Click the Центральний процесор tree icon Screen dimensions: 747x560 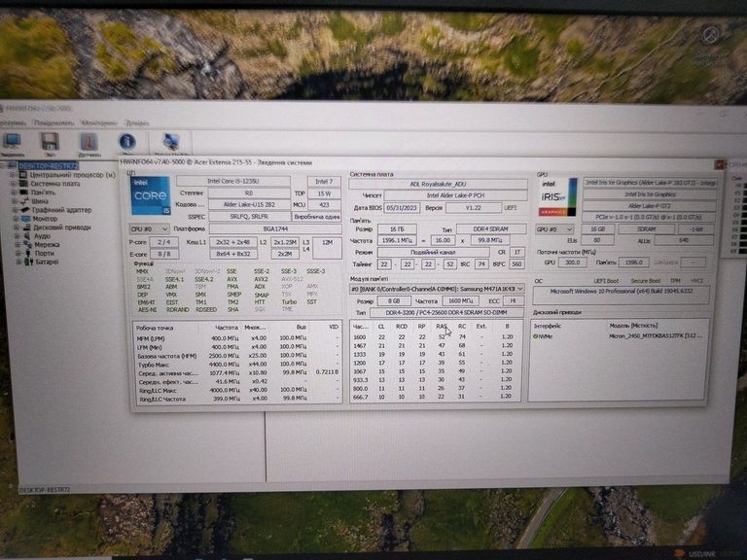23,175
